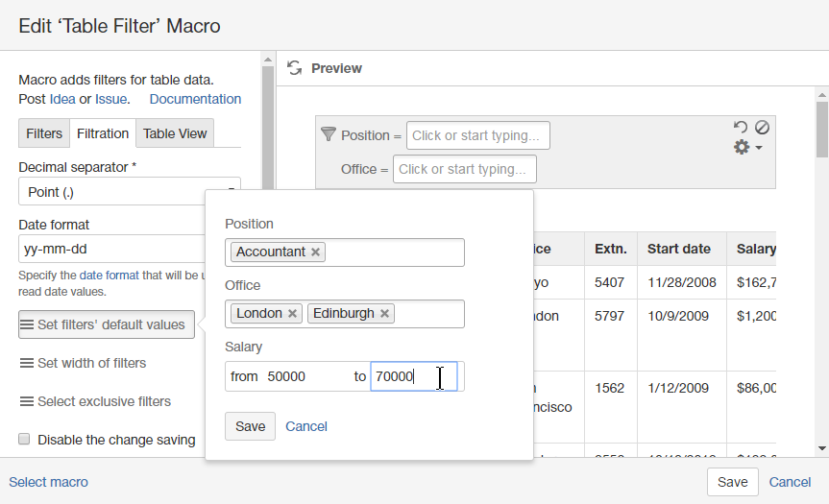
Task: Toggle Disable the change saving checkbox
Action: point(25,440)
